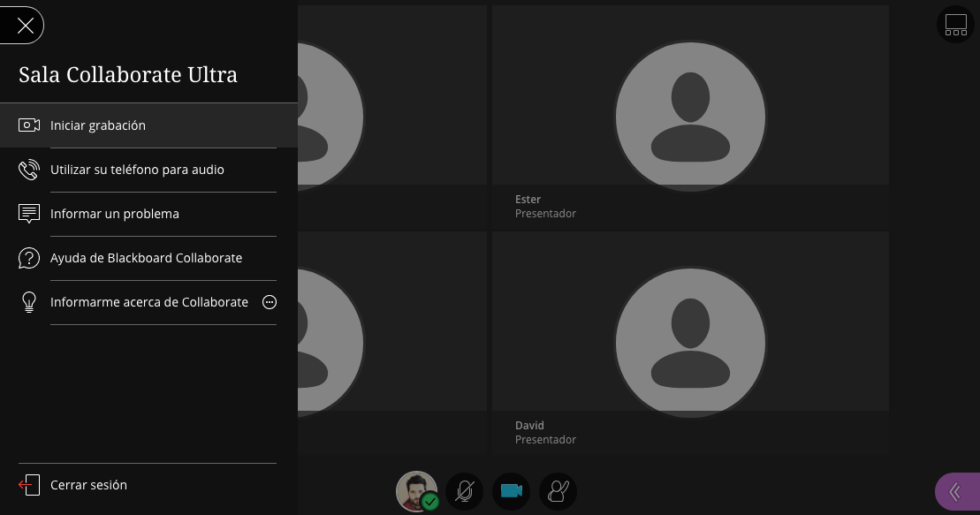980x515 pixels.
Task: Click the report problem chat icon
Action: [x=29, y=214]
